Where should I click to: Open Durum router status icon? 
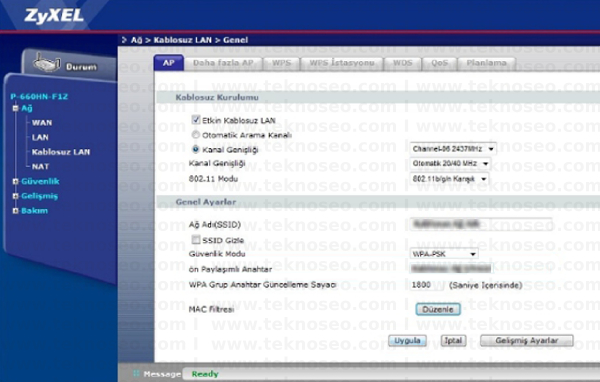[x=47, y=63]
